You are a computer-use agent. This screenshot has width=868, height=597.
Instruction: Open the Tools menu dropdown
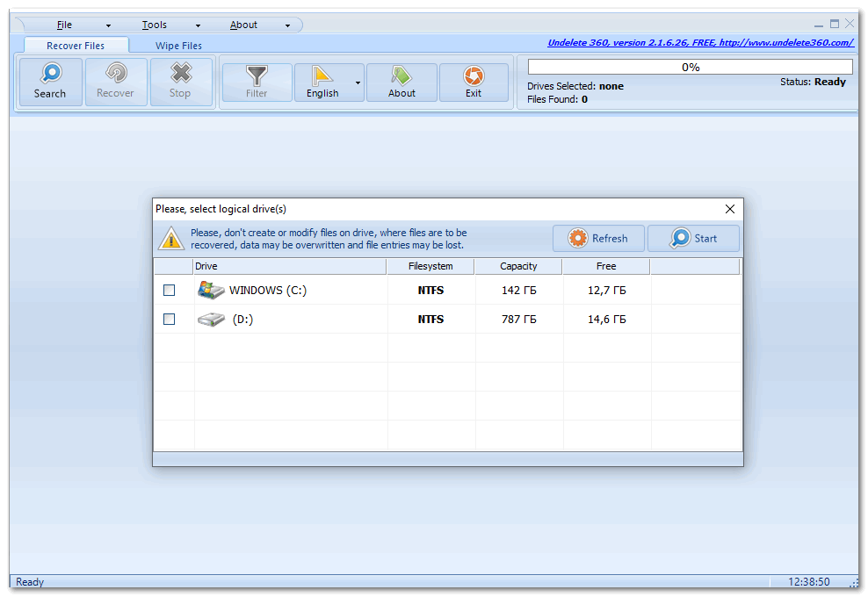[x=155, y=25]
